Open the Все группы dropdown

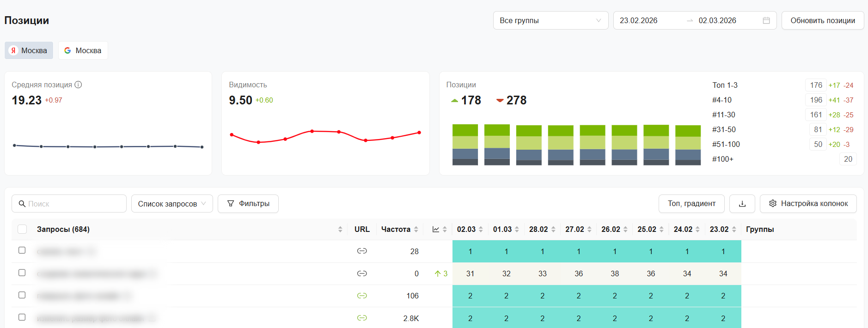coord(550,20)
